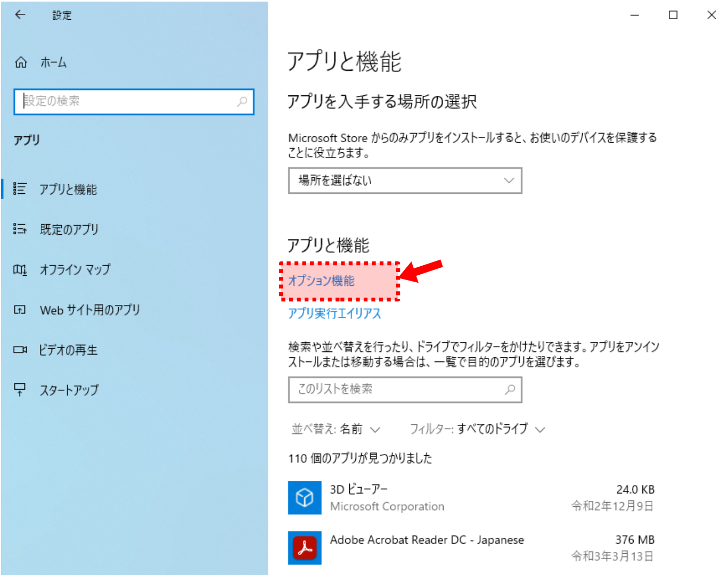
Task: Click the アプリ実行エイリアス link
Action: 334,313
